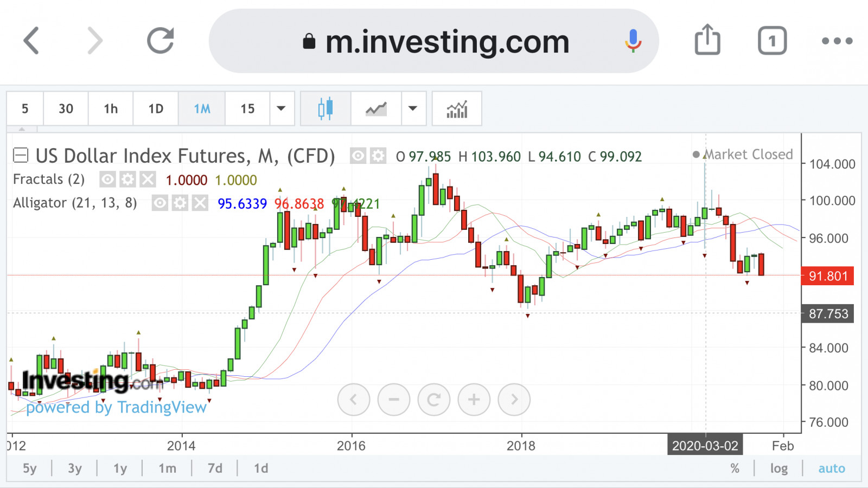
Task: Reload the page in the browser
Action: (161, 41)
